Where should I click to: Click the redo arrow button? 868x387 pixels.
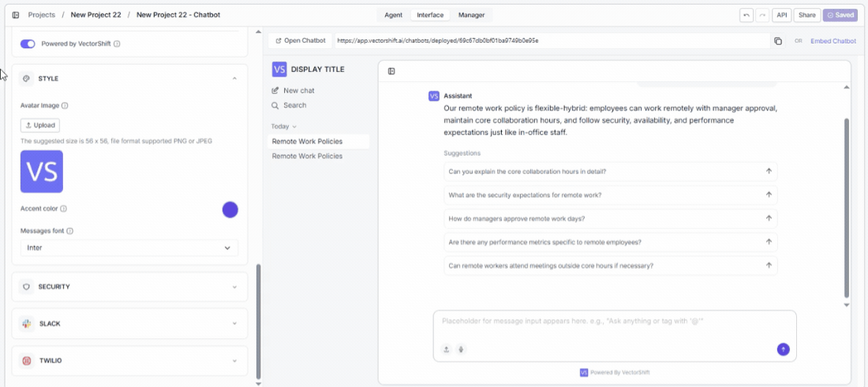coord(763,15)
